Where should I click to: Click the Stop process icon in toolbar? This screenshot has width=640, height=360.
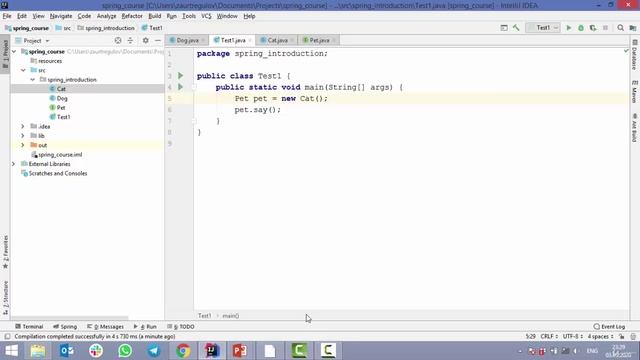coord(605,28)
